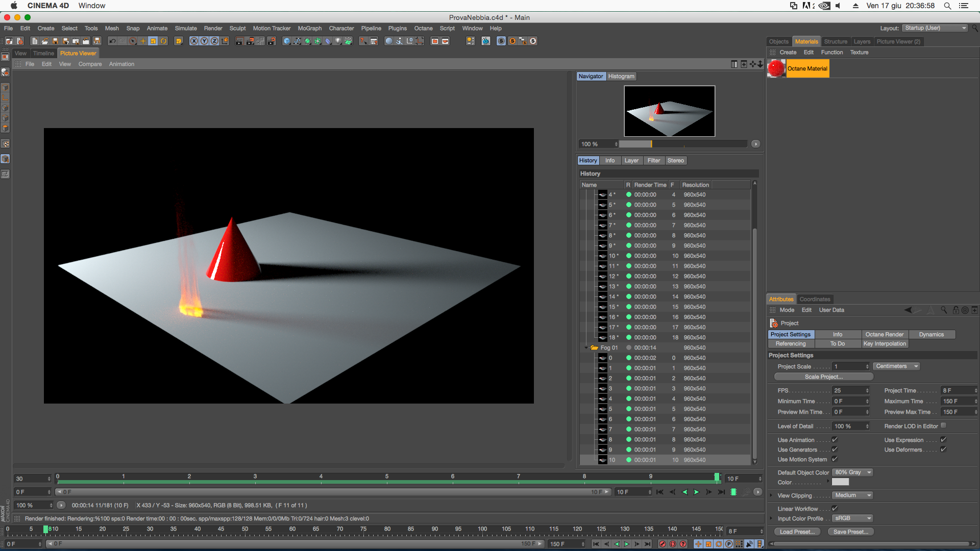
Task: Select the Move tool icon
Action: (x=143, y=41)
